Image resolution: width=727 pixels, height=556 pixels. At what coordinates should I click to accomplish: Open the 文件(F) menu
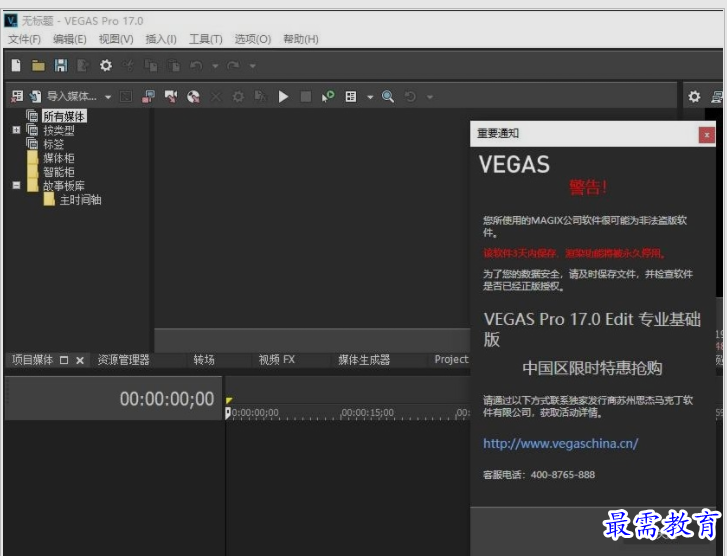coord(25,39)
